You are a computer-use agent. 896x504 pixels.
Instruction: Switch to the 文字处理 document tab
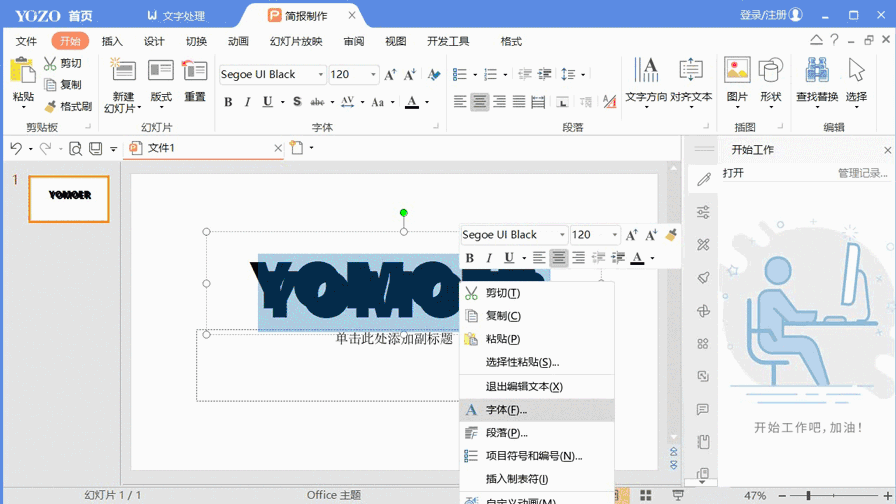coord(177,15)
